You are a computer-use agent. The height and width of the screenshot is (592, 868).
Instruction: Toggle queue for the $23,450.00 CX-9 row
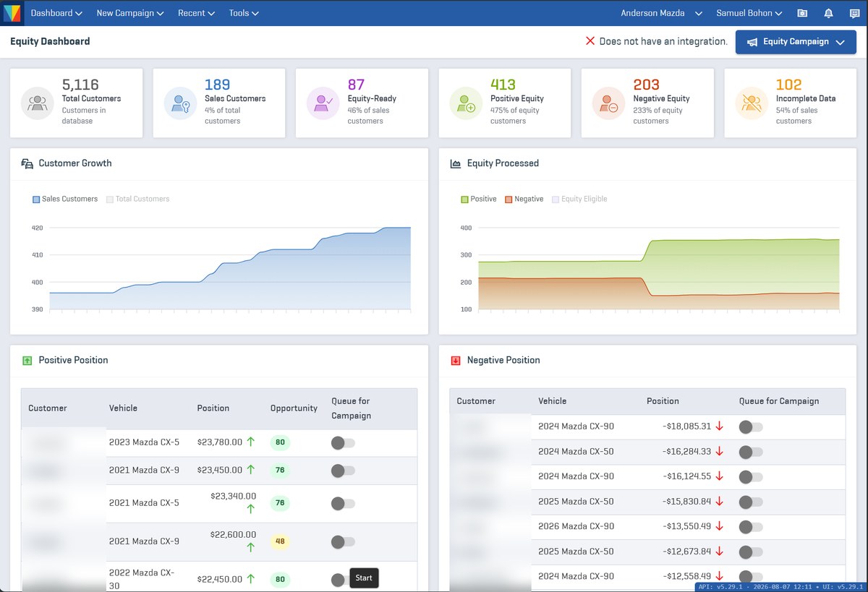point(343,471)
